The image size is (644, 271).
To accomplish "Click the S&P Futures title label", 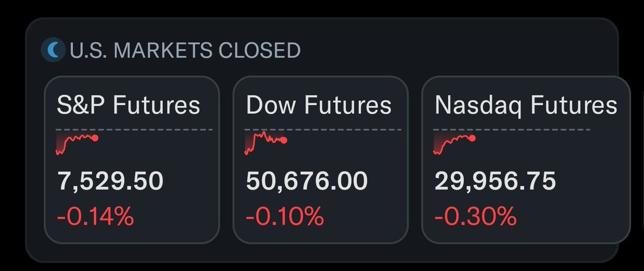I will (128, 105).
